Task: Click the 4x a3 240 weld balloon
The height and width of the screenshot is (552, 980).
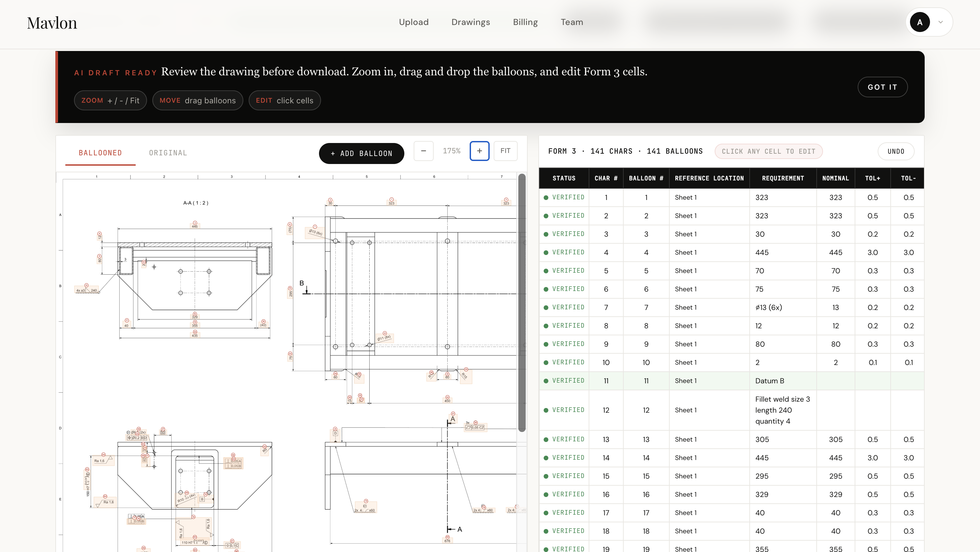Action: tap(86, 285)
